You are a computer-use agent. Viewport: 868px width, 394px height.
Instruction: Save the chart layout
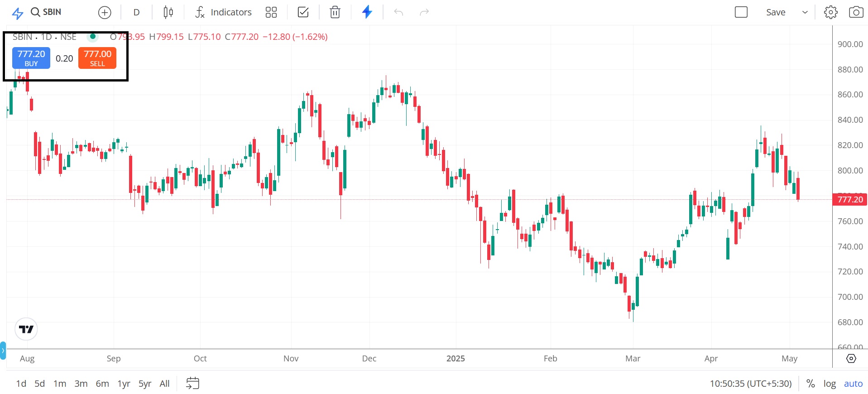tap(776, 12)
